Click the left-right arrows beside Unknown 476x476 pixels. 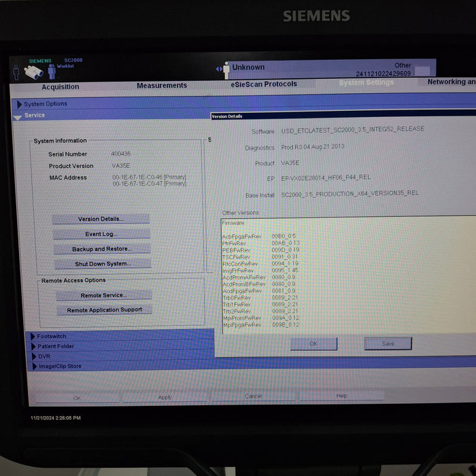pos(219,69)
